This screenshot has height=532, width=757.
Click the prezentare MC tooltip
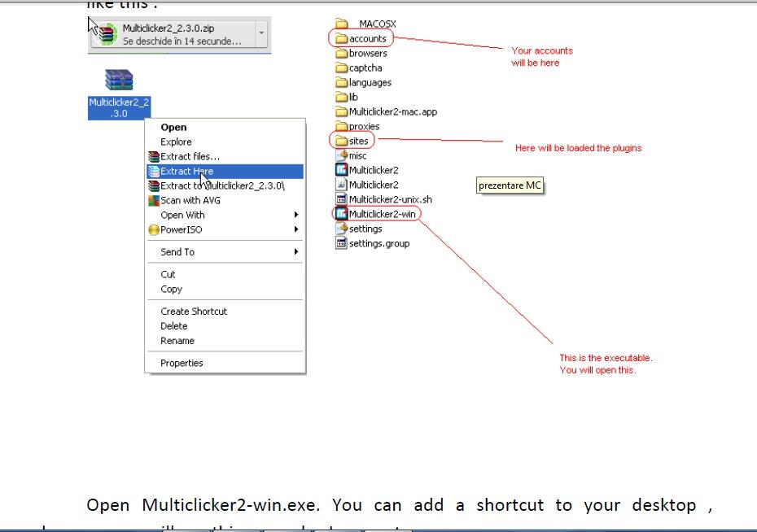[x=510, y=185]
